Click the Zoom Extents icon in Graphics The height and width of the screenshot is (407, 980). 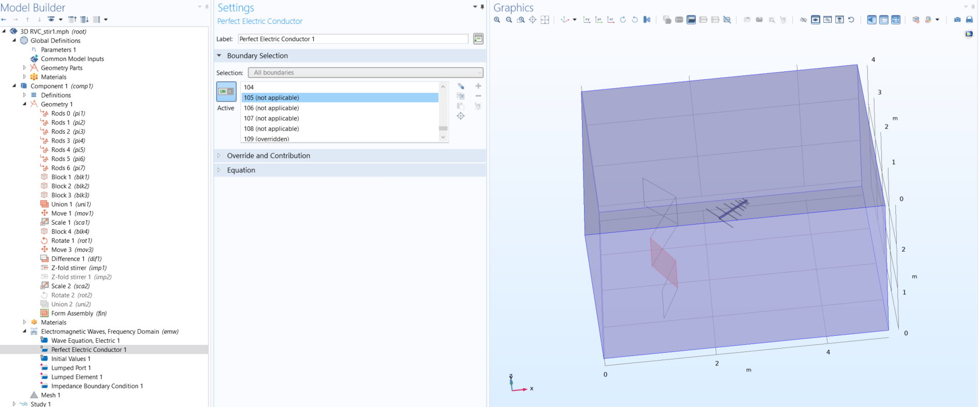coord(545,20)
